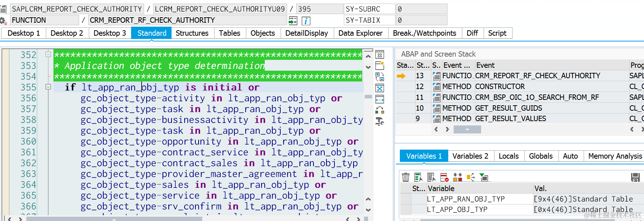Click the stack icon in row 11
The width and height of the screenshot is (644, 221).
437,98
